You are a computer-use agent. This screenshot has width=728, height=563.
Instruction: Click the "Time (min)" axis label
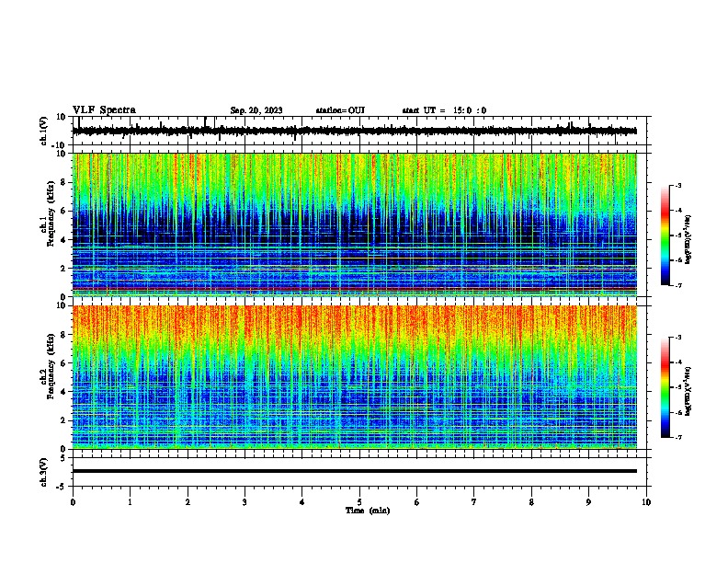pyautogui.click(x=368, y=511)
